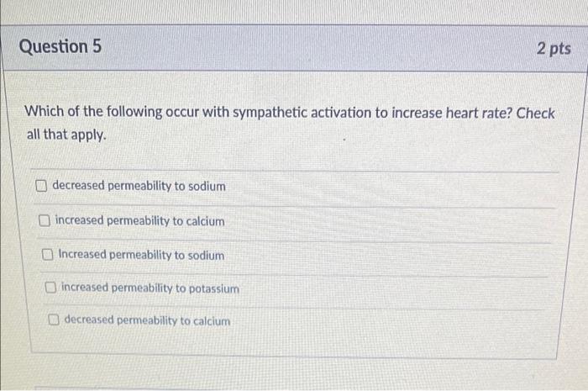The height and width of the screenshot is (391, 588).
Task: Click the 'decreased permeability to sodium' label text
Action: coord(139,186)
